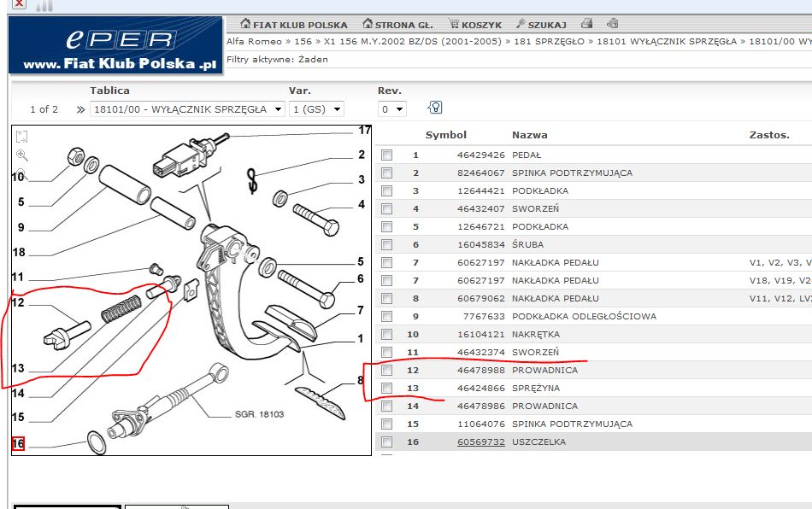Click highlighted callout number 16 in diagram
Screen dimensions: 812x509
point(18,443)
